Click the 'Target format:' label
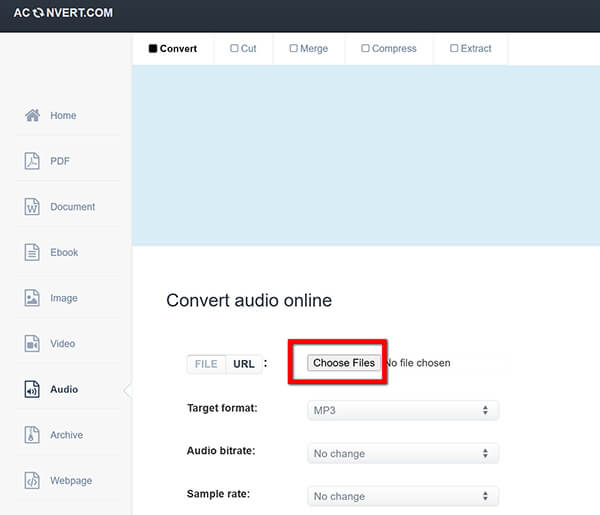The image size is (600, 515). 222,408
